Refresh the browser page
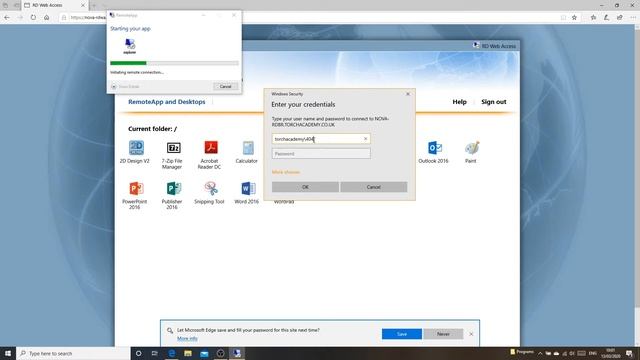The height and width of the screenshot is (360, 640). pos(33,18)
